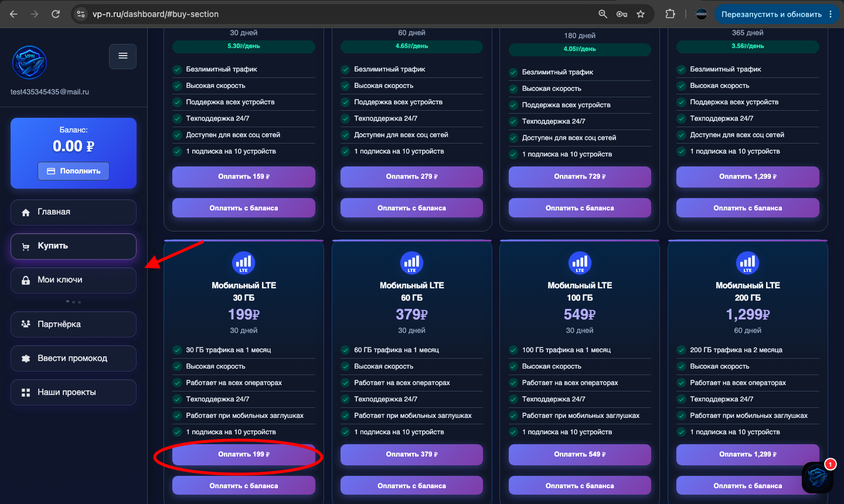The width and height of the screenshot is (844, 504).
Task: Open the Chrome three-dot menu
Action: (831, 14)
